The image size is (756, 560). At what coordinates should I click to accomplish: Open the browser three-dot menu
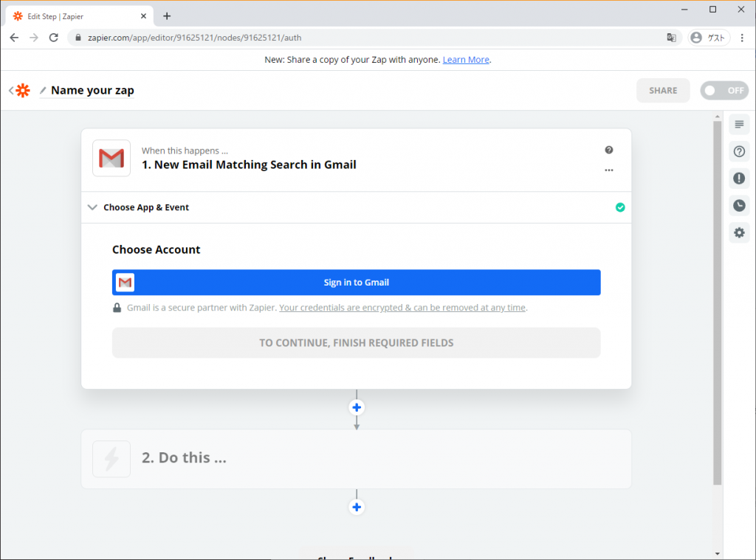click(742, 38)
